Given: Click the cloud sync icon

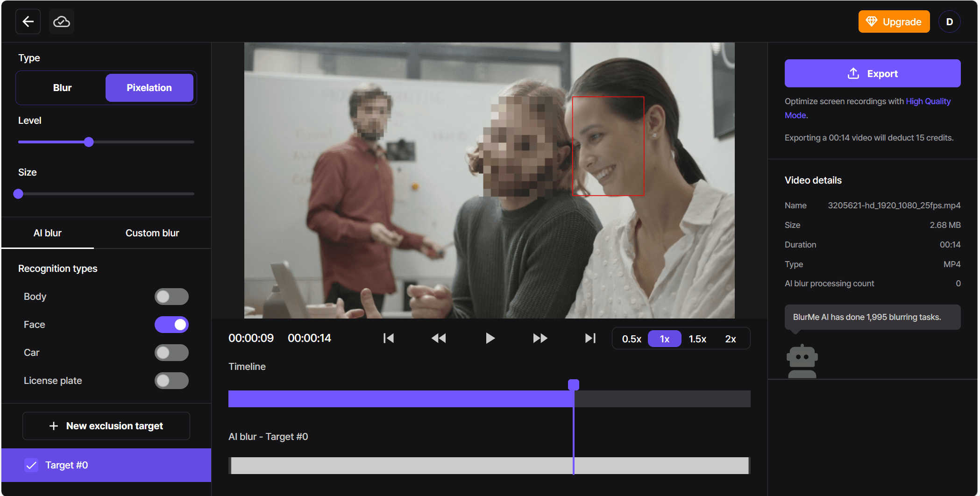Looking at the screenshot, I should pos(61,21).
